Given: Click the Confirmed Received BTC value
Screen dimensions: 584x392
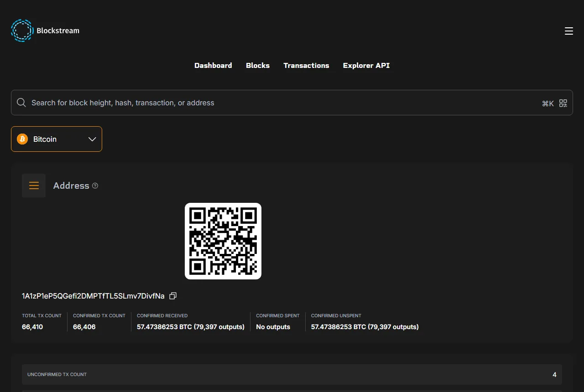Looking at the screenshot, I should (x=191, y=327).
